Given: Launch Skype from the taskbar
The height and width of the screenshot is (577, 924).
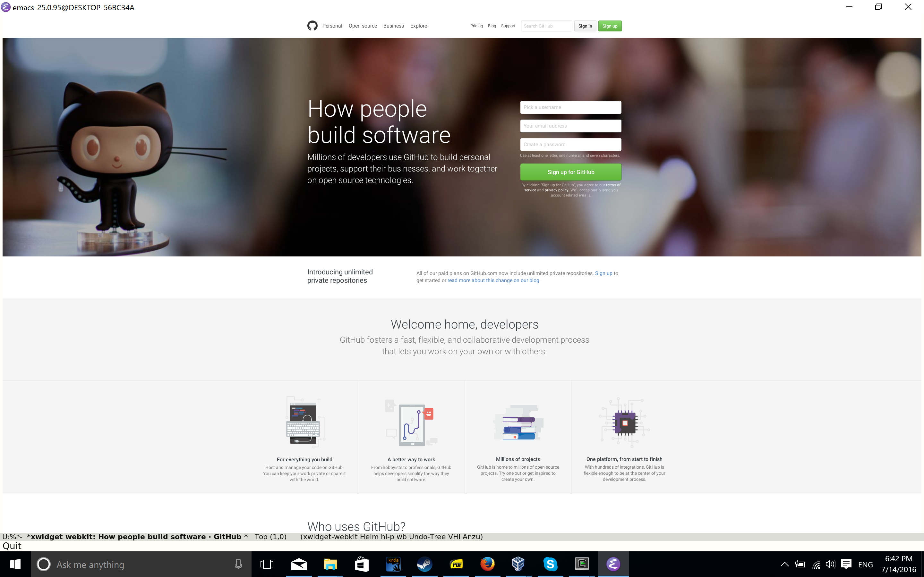Looking at the screenshot, I should [x=550, y=564].
